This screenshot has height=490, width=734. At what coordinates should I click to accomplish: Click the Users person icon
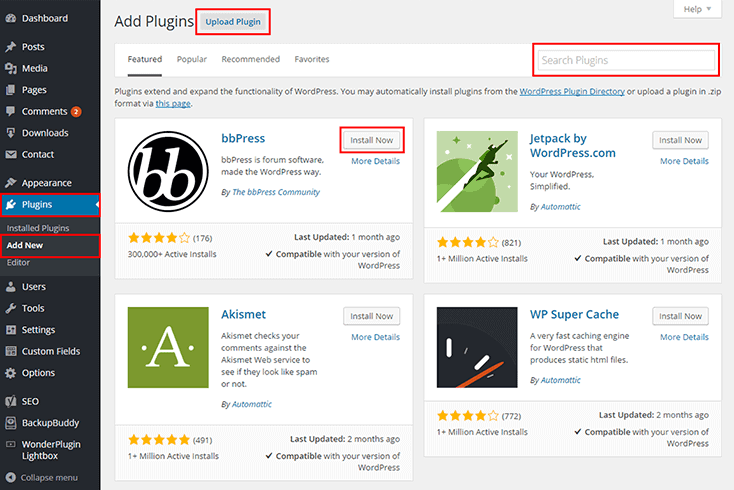pyautogui.click(x=10, y=287)
